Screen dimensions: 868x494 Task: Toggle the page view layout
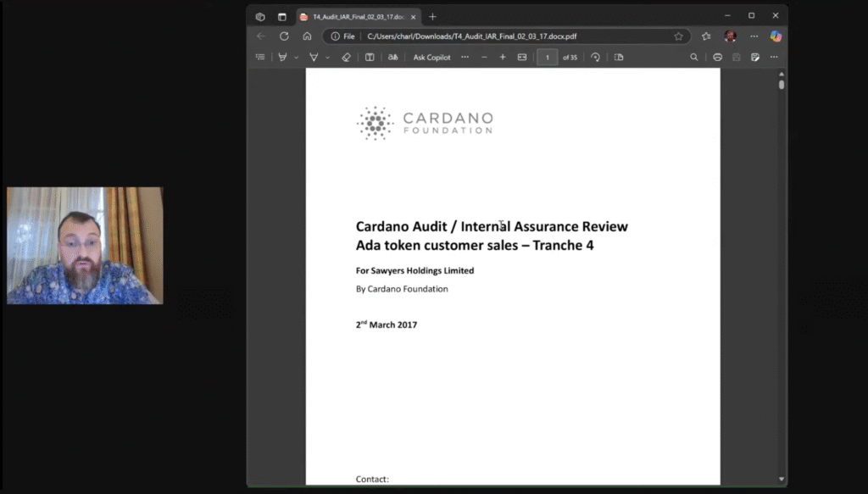pyautogui.click(x=619, y=58)
